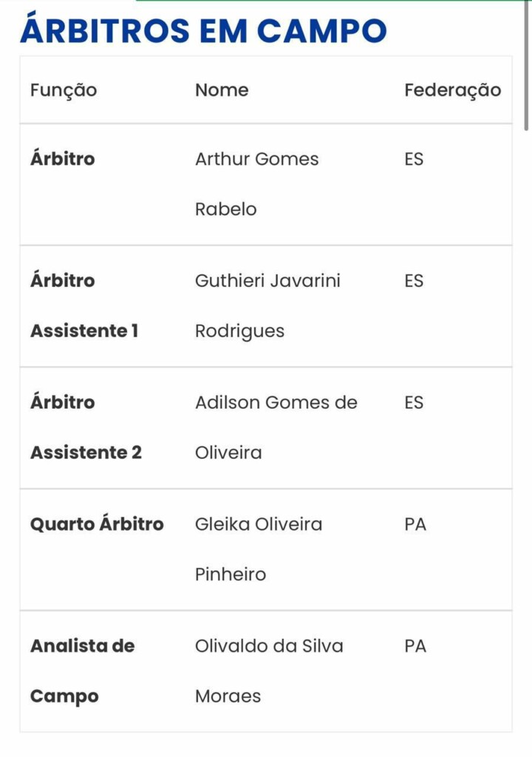Image resolution: width=532 pixels, height=757 pixels.
Task: Click the Quarto Árbitro role cell
Action: pos(97,524)
